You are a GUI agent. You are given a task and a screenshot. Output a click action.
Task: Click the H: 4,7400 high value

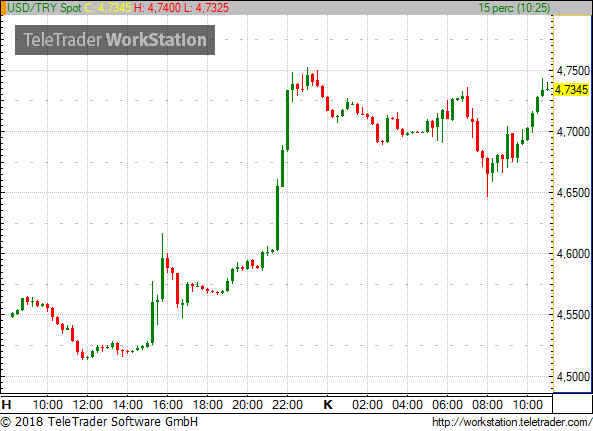(157, 8)
